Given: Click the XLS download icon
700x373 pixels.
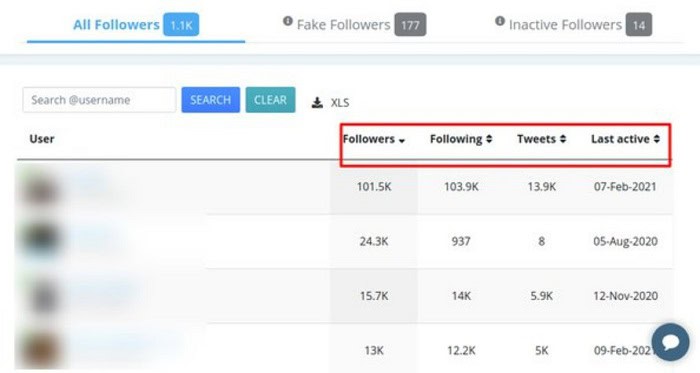Looking at the screenshot, I should (317, 103).
